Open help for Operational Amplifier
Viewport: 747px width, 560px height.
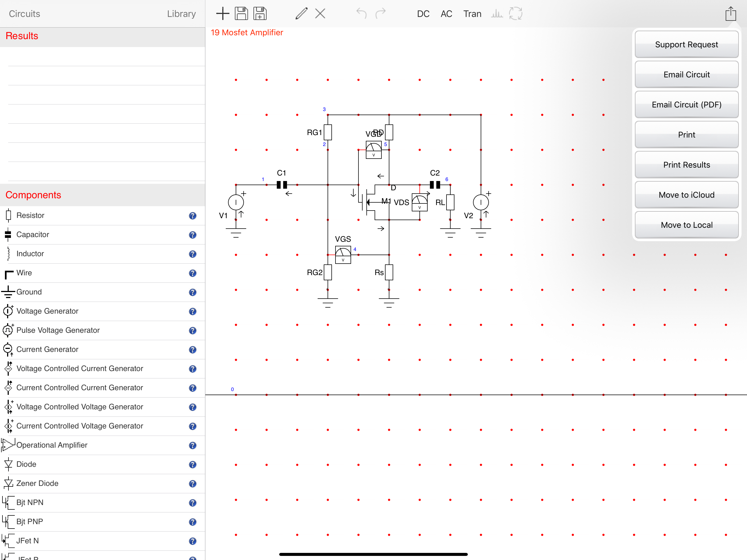(192, 445)
